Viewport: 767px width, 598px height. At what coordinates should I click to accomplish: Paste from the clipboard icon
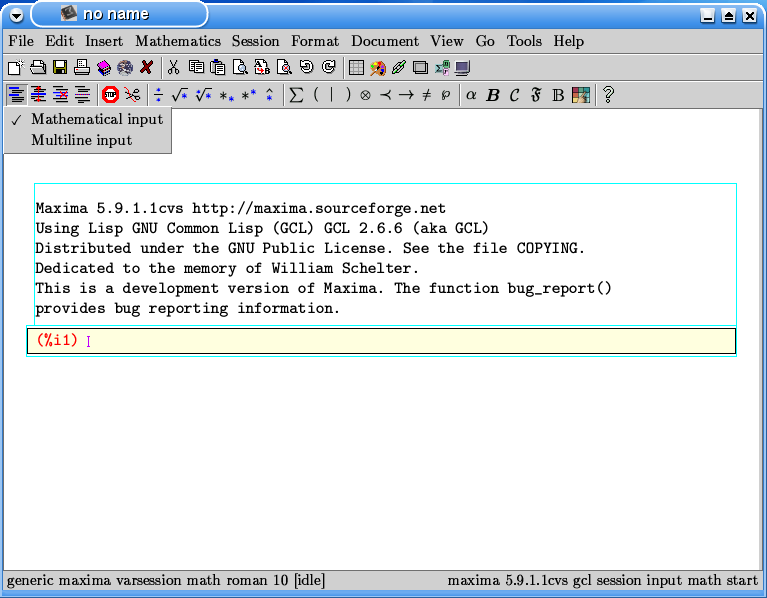click(218, 67)
